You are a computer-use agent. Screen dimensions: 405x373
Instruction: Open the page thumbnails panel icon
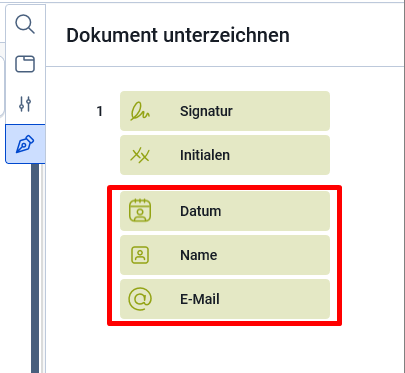tap(25, 64)
